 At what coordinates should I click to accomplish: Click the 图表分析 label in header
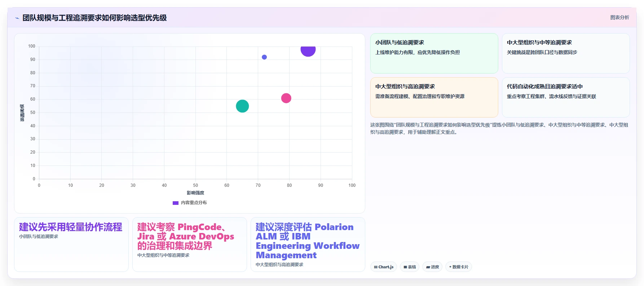click(619, 17)
